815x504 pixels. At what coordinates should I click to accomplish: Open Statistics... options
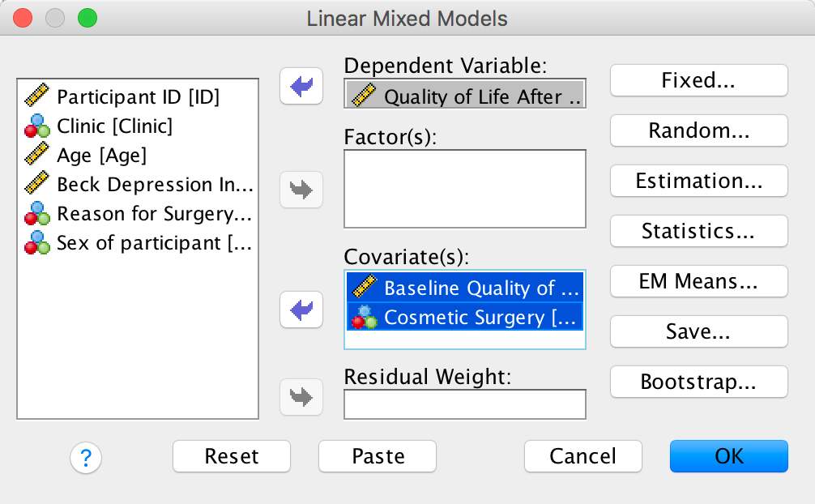click(x=698, y=231)
